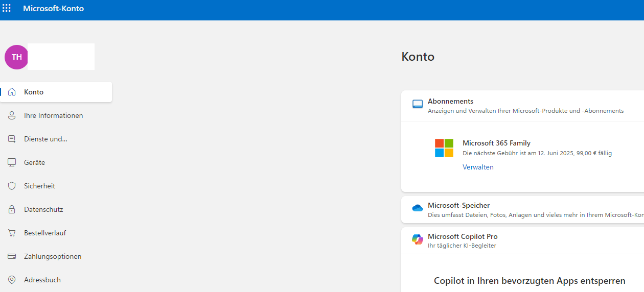Screen dimensions: 644x292
Task: Open Dienste und... in the sidebar
Action: 45,139
